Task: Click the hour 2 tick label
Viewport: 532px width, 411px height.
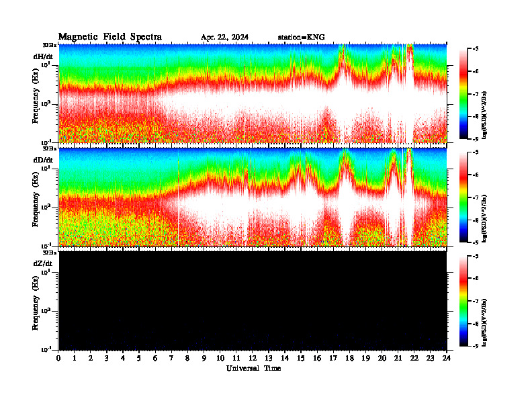Action: point(91,359)
